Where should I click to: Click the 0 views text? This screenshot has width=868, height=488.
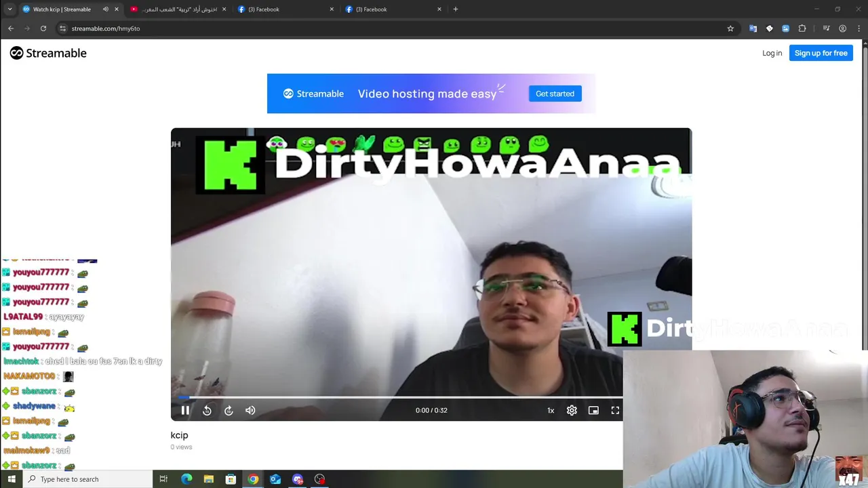point(181,447)
